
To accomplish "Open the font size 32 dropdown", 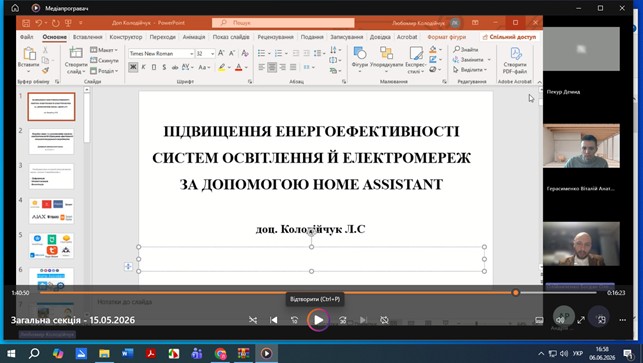I will (x=212, y=54).
